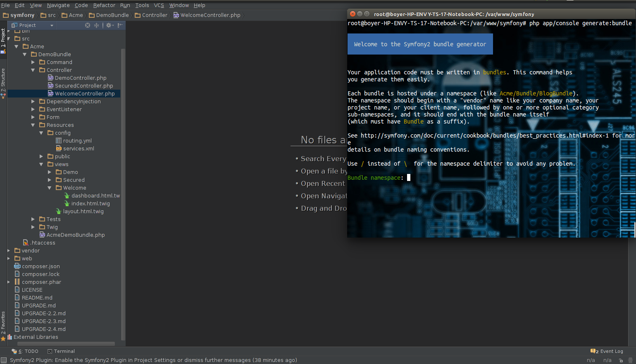Image resolution: width=636 pixels, height=364 pixels.
Task: Toggle tool window buttons in status bar corner
Action: [x=4, y=360]
